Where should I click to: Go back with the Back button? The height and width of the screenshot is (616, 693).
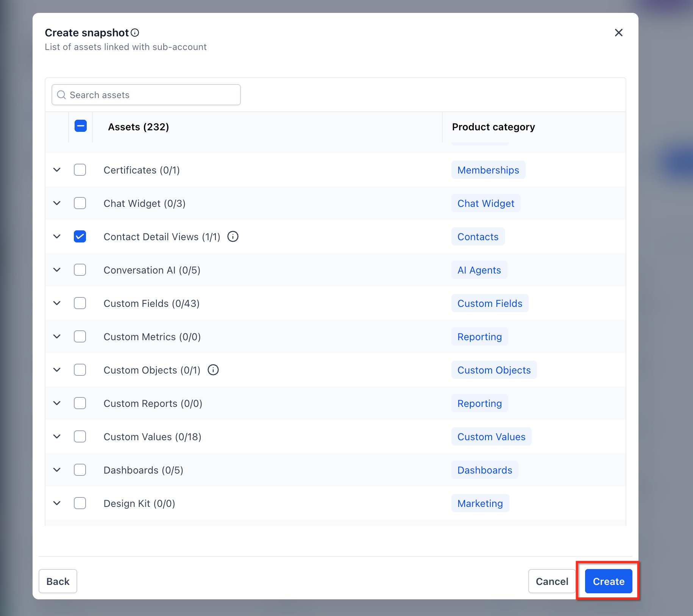coord(58,581)
